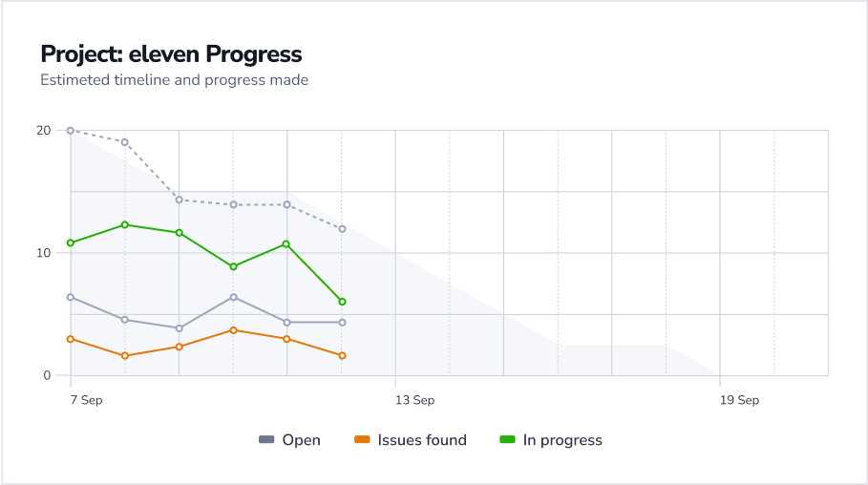Hide the "Issues found" series via legend label
Screen dimensions: 868x485
point(422,440)
